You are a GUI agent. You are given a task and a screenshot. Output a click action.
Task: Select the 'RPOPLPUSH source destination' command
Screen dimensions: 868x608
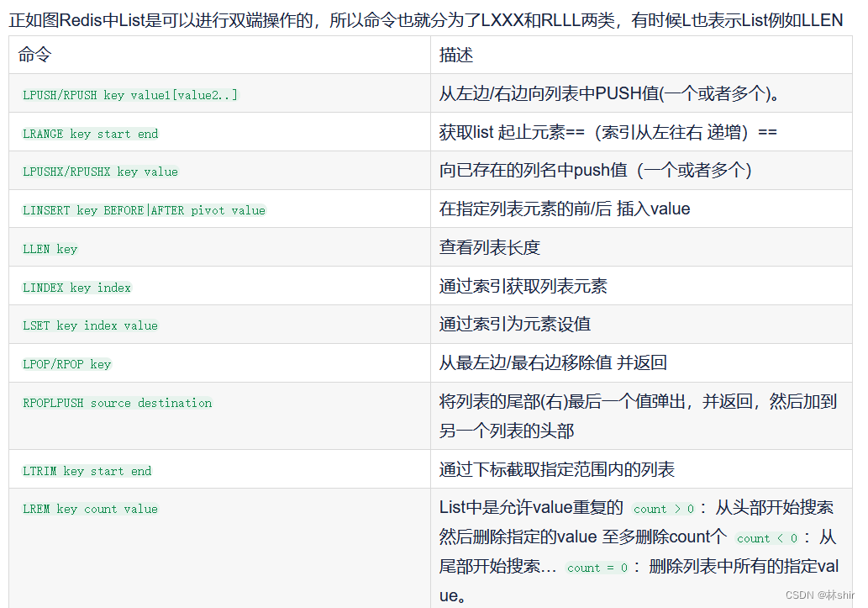118,404
